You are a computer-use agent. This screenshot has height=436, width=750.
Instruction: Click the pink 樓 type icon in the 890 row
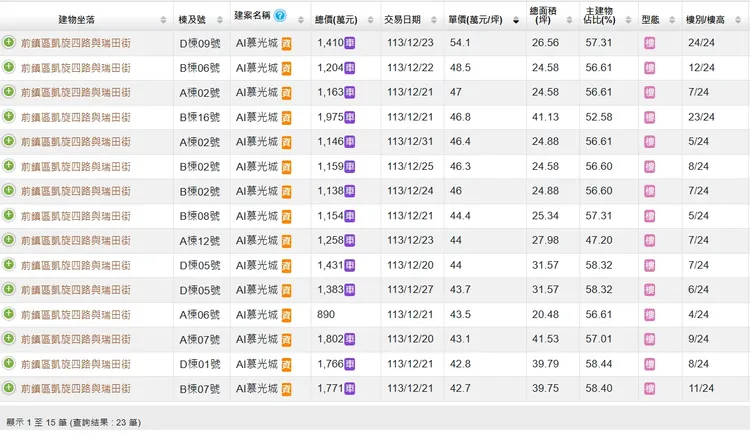pyautogui.click(x=650, y=315)
